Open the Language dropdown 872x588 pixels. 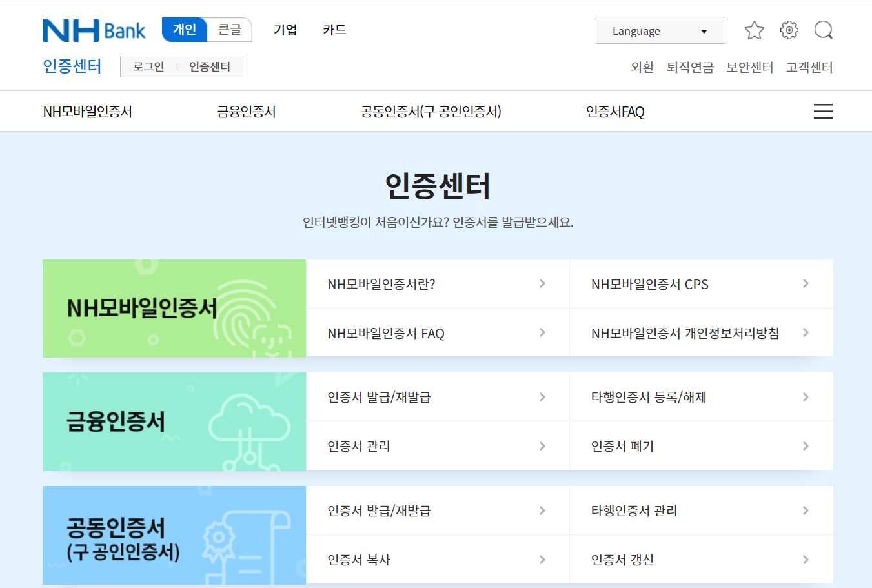click(x=659, y=30)
